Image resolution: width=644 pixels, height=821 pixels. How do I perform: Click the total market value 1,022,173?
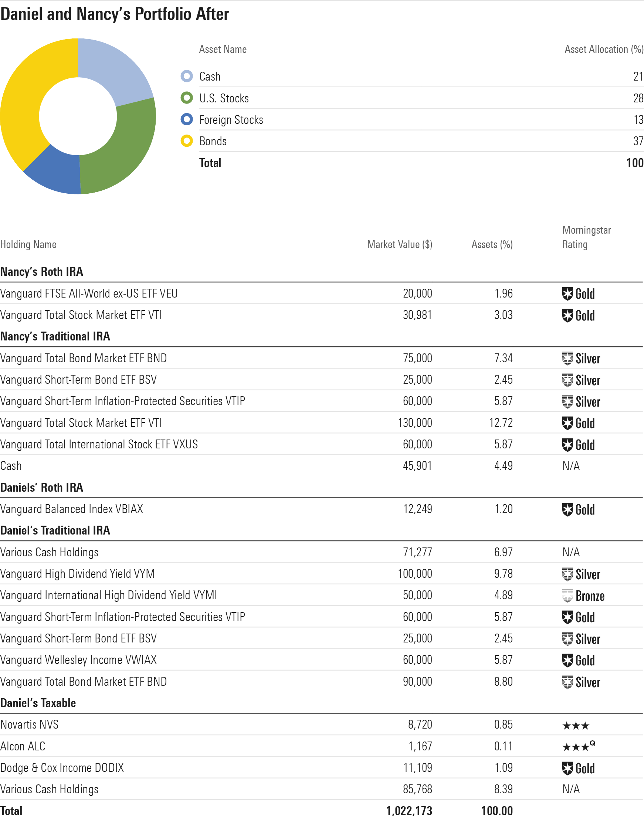pos(409,811)
